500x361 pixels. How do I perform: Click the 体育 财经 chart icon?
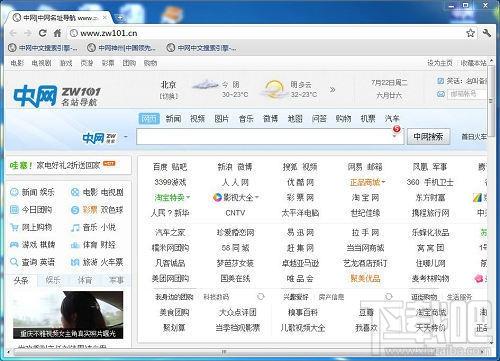[75, 245]
